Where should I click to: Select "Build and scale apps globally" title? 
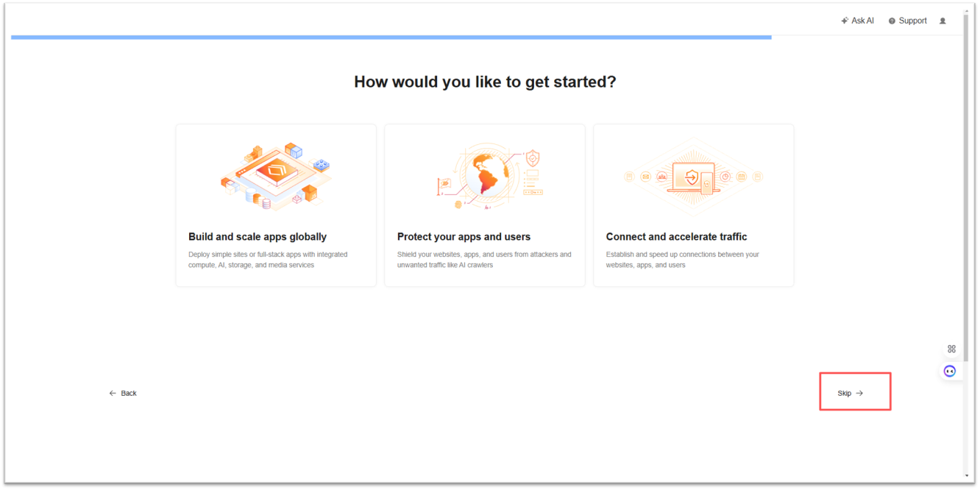pos(258,237)
